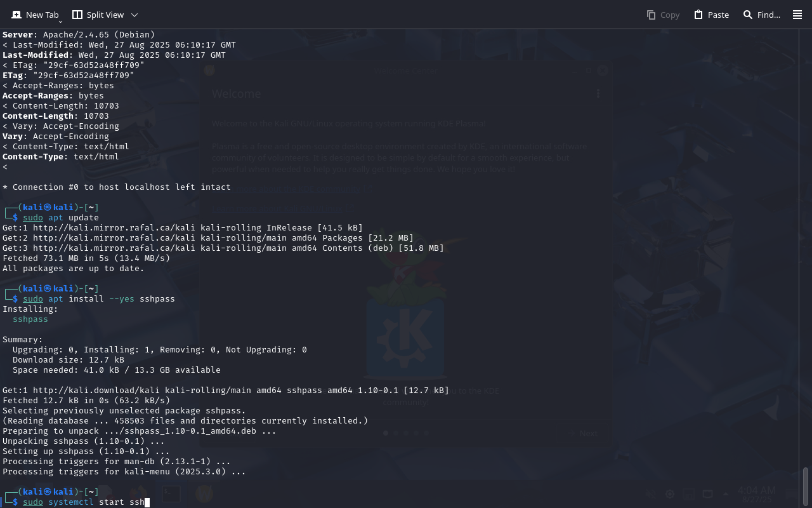
Task: Click the 'Installing:' heading line
Action: point(30,309)
